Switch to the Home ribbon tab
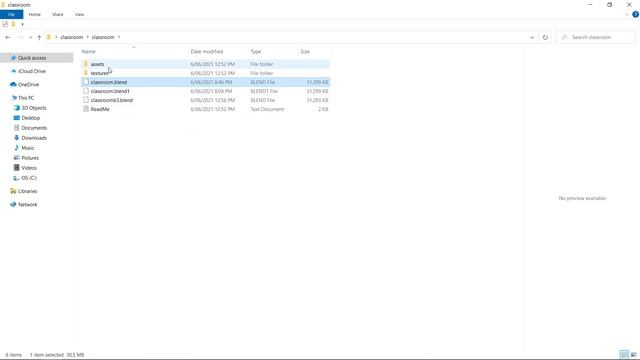This screenshot has height=360, width=640. click(35, 14)
